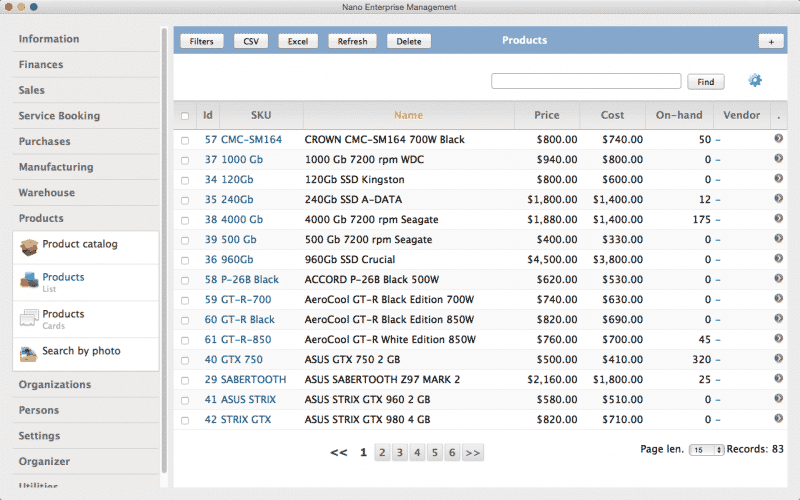Click the row arrow icon for ASUS GTX 750
Image resolution: width=800 pixels, height=500 pixels.
pyautogui.click(x=778, y=360)
